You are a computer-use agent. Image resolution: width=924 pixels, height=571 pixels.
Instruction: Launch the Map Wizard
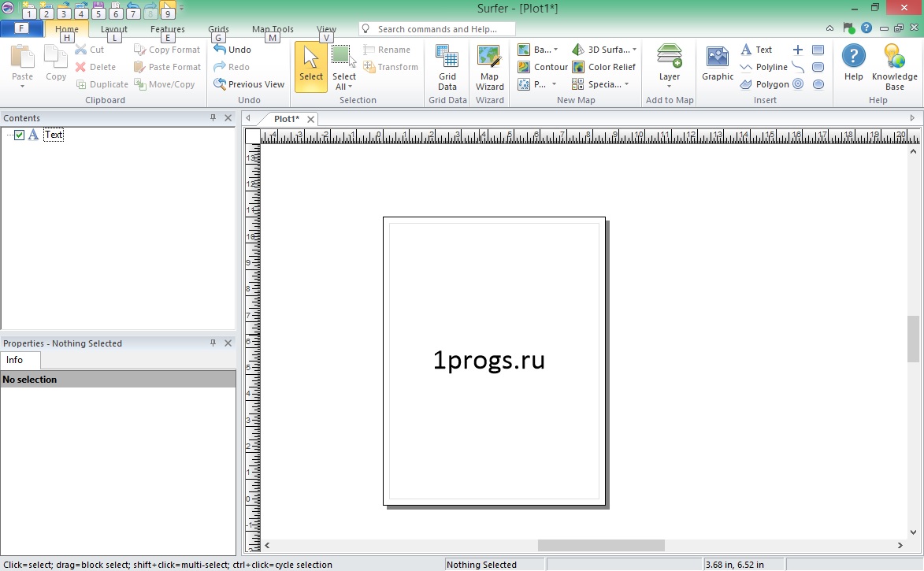[490, 67]
